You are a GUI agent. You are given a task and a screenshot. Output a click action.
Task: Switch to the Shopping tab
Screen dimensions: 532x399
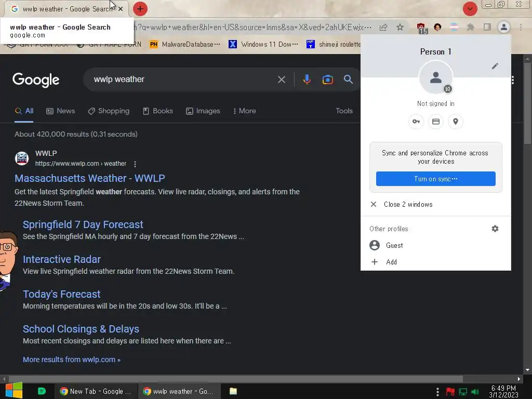[x=109, y=111]
